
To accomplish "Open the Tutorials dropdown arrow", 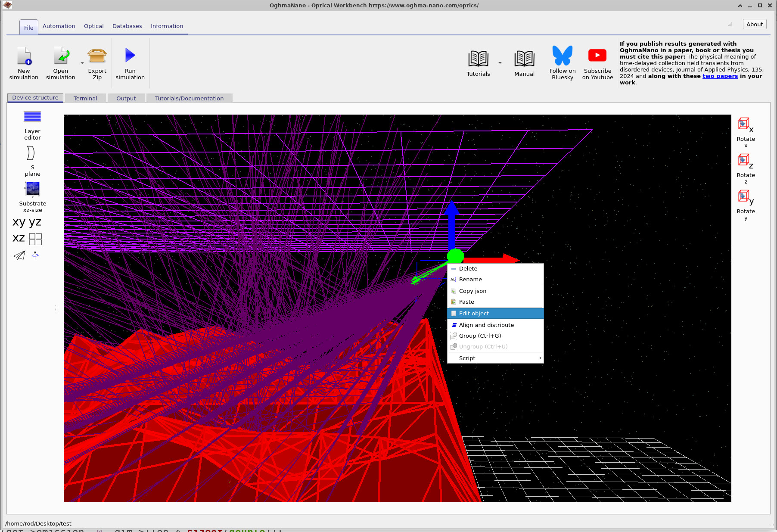I will (x=500, y=62).
